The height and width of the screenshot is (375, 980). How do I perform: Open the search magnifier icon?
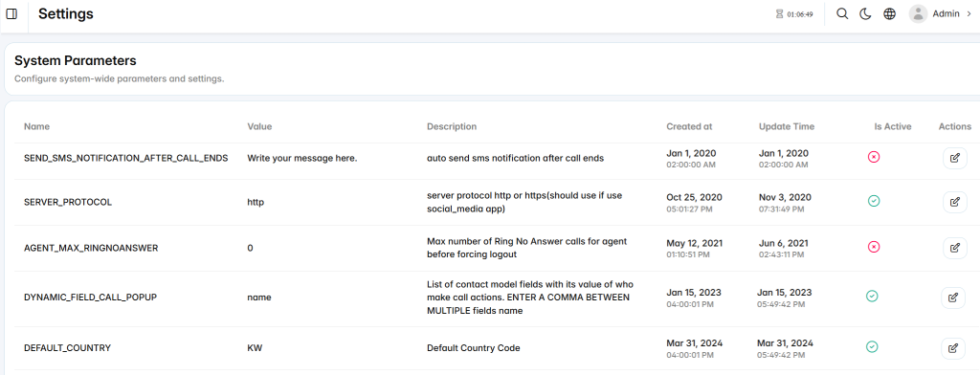pyautogui.click(x=842, y=13)
